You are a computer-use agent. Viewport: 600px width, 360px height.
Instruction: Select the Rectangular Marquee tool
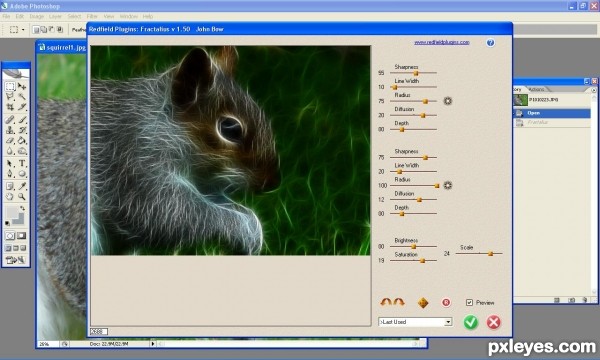(x=10, y=86)
